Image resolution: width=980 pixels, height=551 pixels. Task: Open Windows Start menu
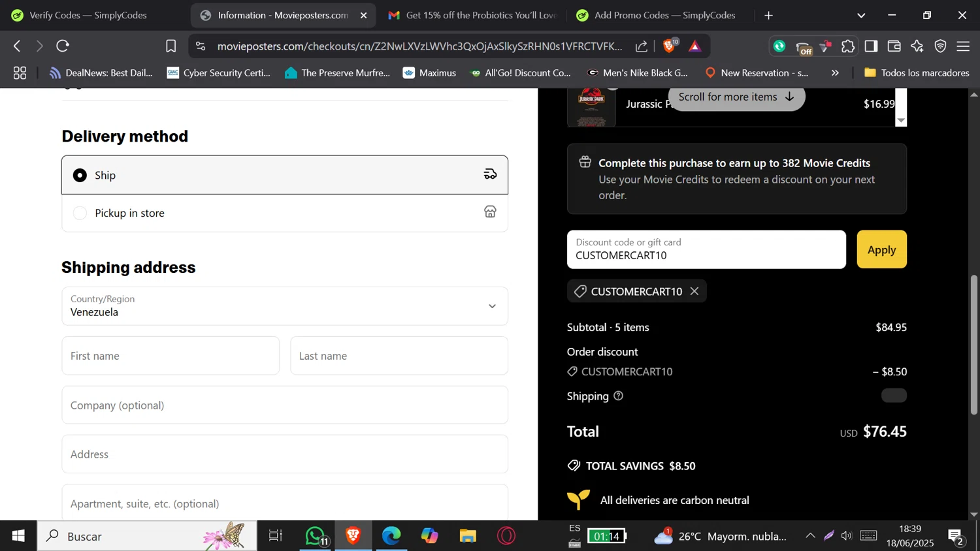[18, 536]
